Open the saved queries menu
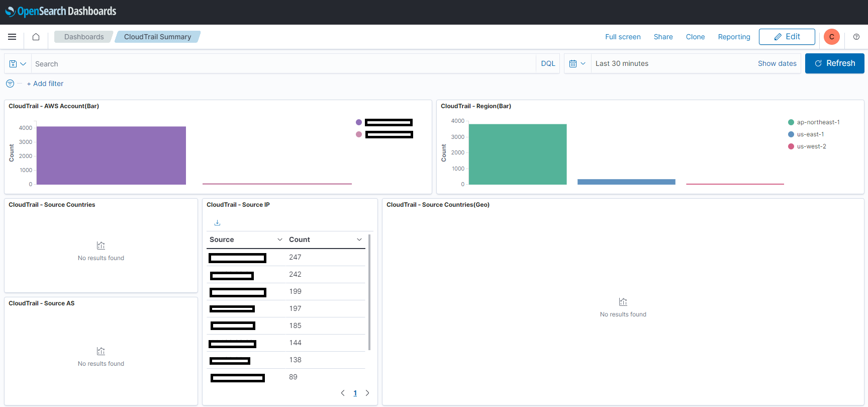 18,64
